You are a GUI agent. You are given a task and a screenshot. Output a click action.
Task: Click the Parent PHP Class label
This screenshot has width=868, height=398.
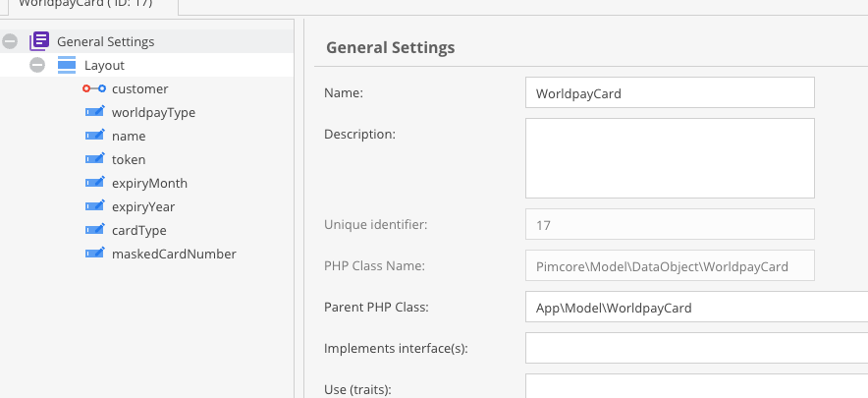[376, 307]
